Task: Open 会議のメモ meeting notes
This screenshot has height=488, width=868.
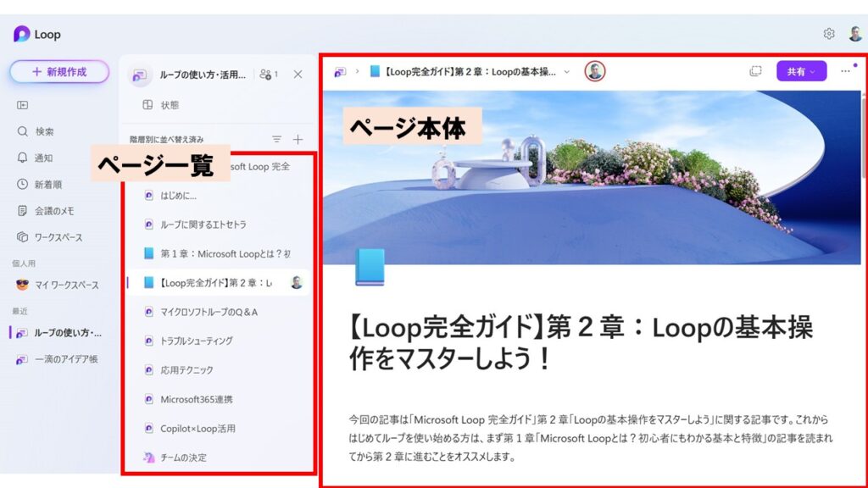Action: coord(53,210)
